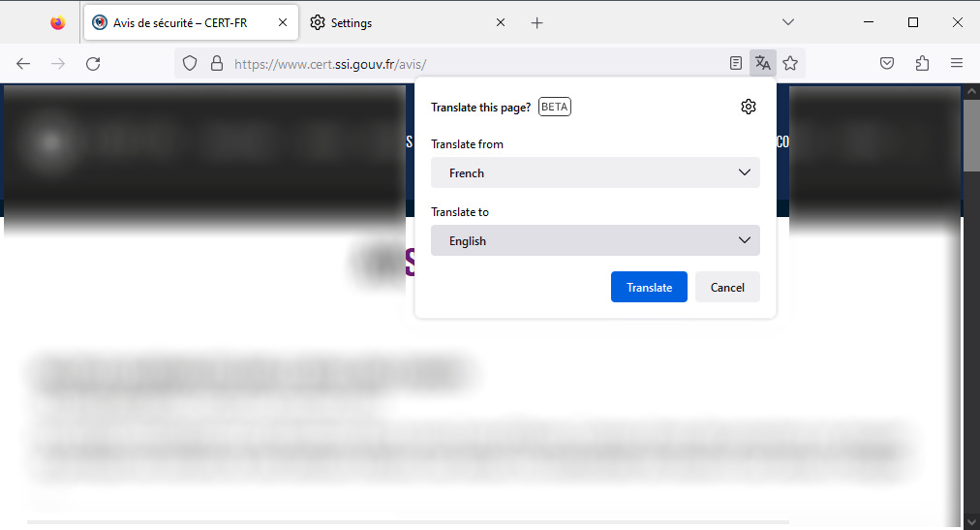This screenshot has height=530, width=980.
Task: Open the Translate from French dropdown
Action: tap(595, 172)
